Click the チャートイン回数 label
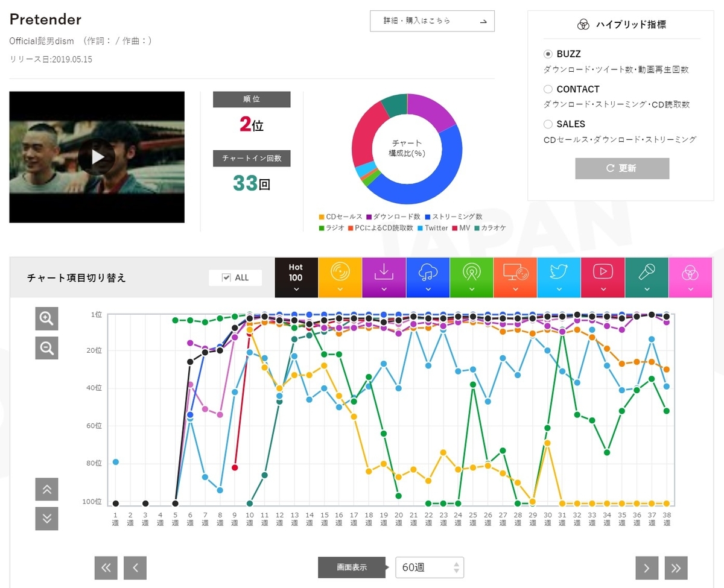Image resolution: width=724 pixels, height=588 pixels. 252,159
